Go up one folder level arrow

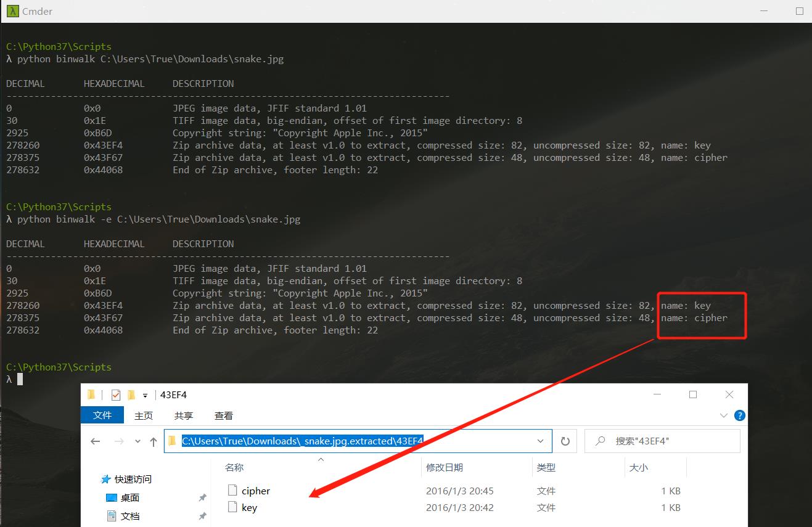(x=154, y=441)
